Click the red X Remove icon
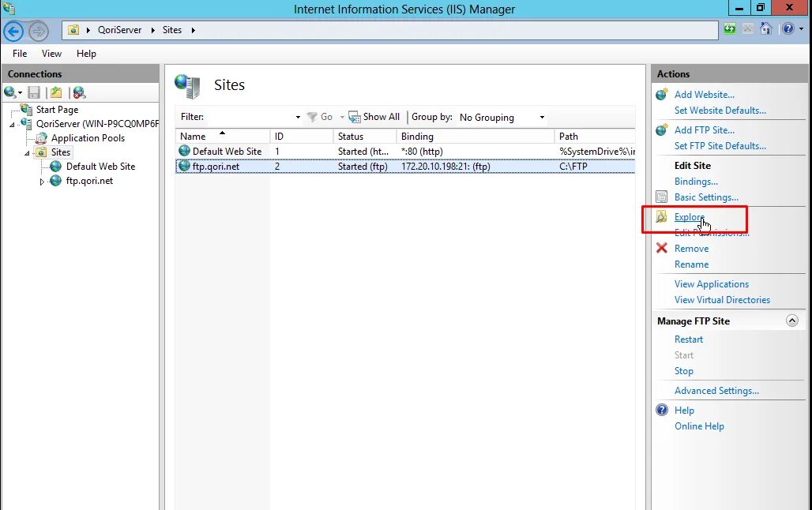This screenshot has width=812, height=510. (661, 248)
